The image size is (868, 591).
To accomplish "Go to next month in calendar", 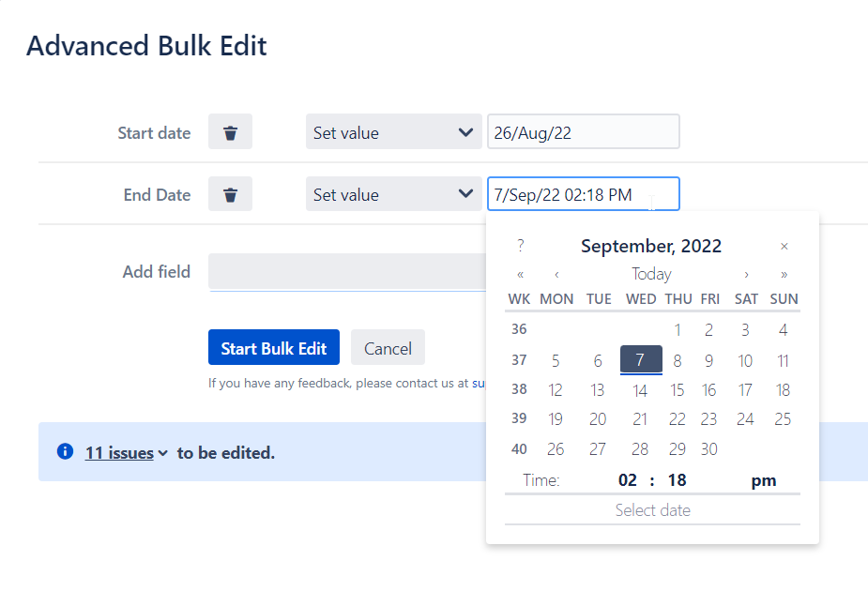I will point(746,274).
